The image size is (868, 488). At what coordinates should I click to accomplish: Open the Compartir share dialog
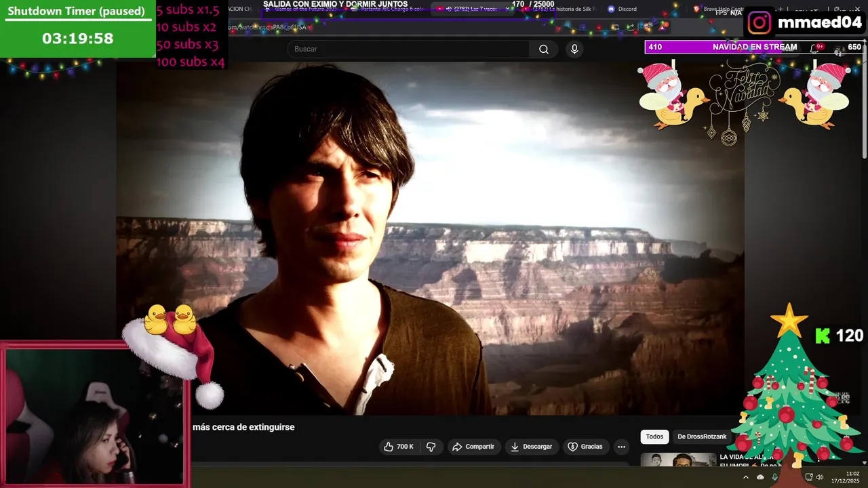pos(473,447)
